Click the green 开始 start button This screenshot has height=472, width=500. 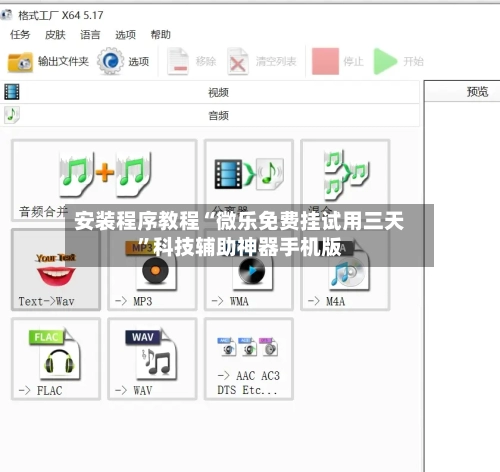(398, 62)
